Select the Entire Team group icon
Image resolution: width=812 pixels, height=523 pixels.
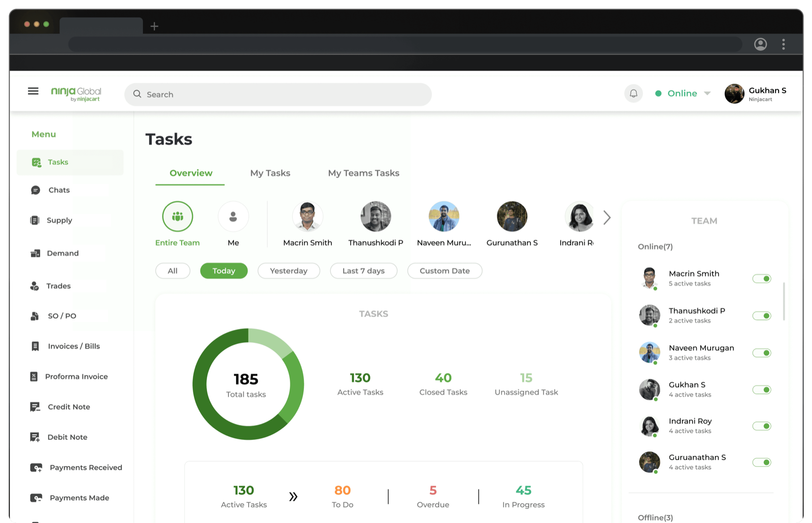click(178, 217)
